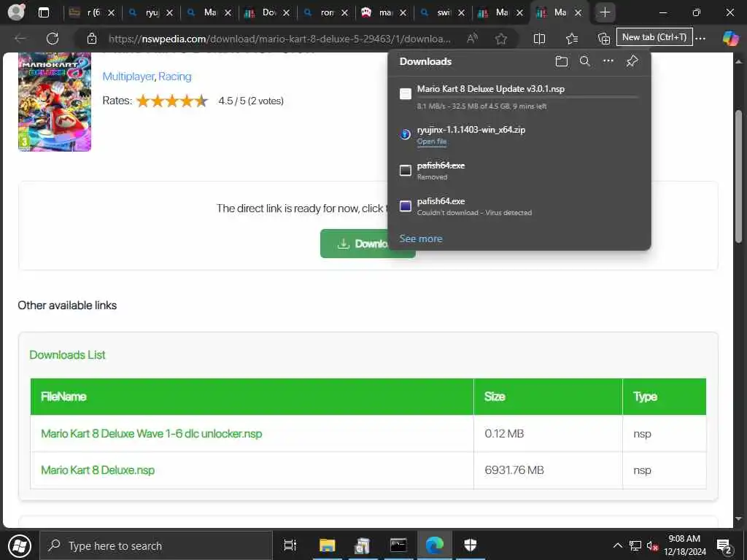Click the address bar URL field

[279, 39]
